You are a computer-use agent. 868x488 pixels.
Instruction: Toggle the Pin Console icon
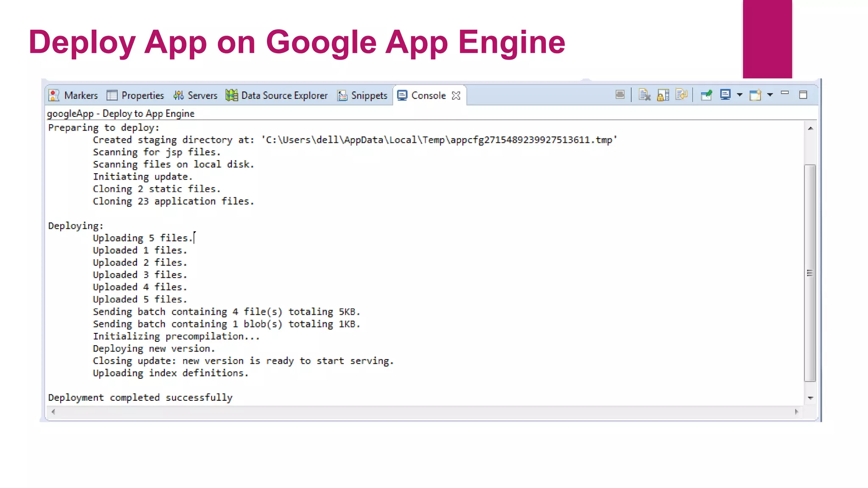(x=706, y=95)
